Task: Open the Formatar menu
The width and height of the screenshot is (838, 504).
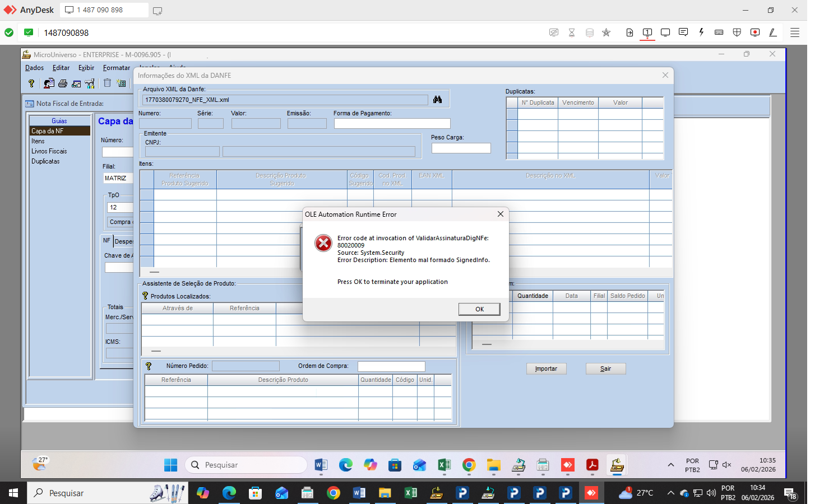Action: (116, 68)
